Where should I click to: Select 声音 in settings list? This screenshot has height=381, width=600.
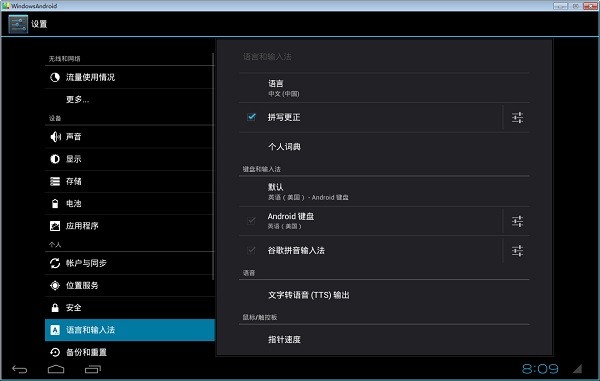tap(130, 137)
